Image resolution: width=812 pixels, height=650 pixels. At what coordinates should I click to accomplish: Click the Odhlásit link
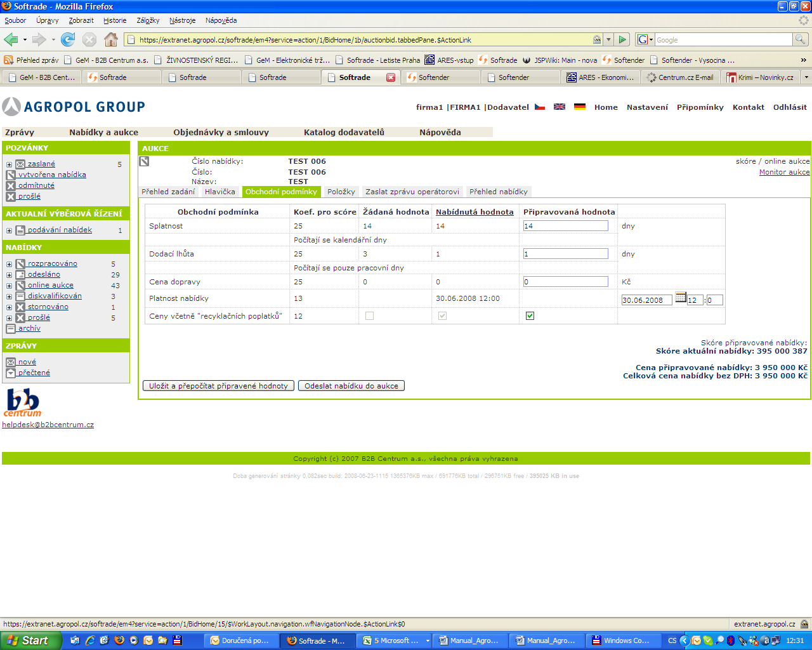coord(790,107)
